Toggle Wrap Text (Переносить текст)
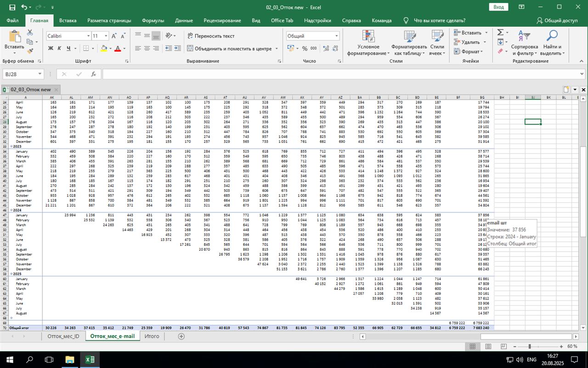The width and height of the screenshot is (588, 368). tap(211, 36)
